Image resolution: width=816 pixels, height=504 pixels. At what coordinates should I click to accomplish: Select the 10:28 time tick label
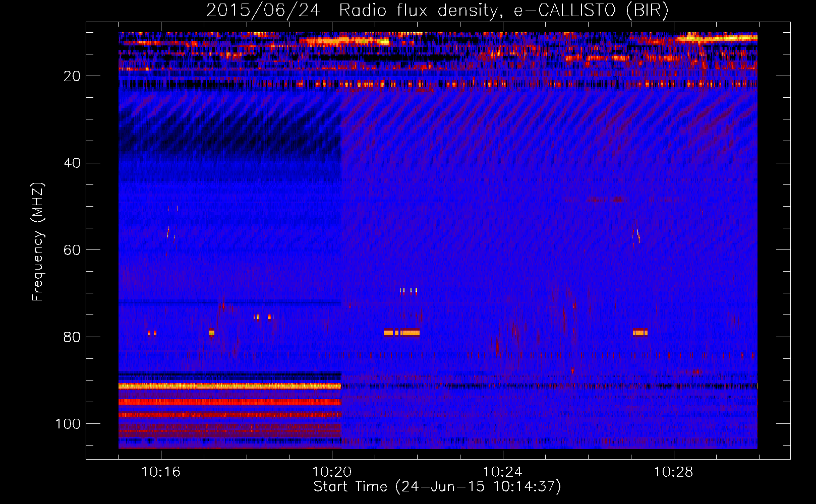coord(674,472)
